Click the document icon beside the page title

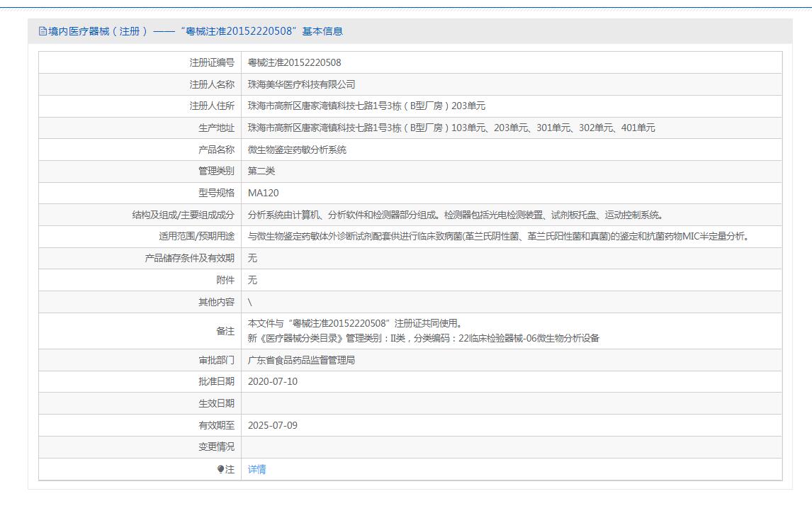pyautogui.click(x=43, y=31)
